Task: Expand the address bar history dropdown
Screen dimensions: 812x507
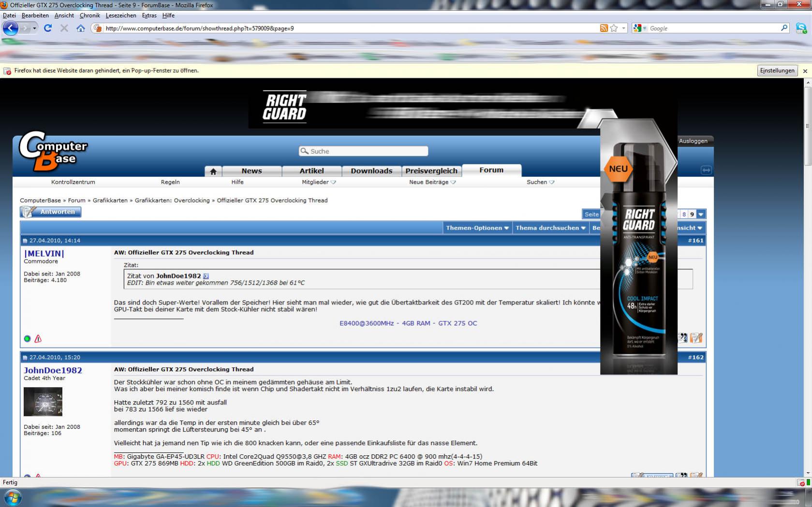Action: (x=623, y=28)
